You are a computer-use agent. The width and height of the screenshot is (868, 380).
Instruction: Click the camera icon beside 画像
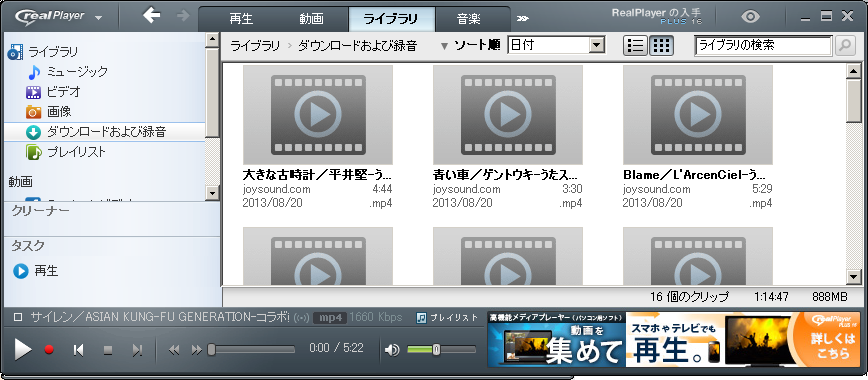[34, 112]
